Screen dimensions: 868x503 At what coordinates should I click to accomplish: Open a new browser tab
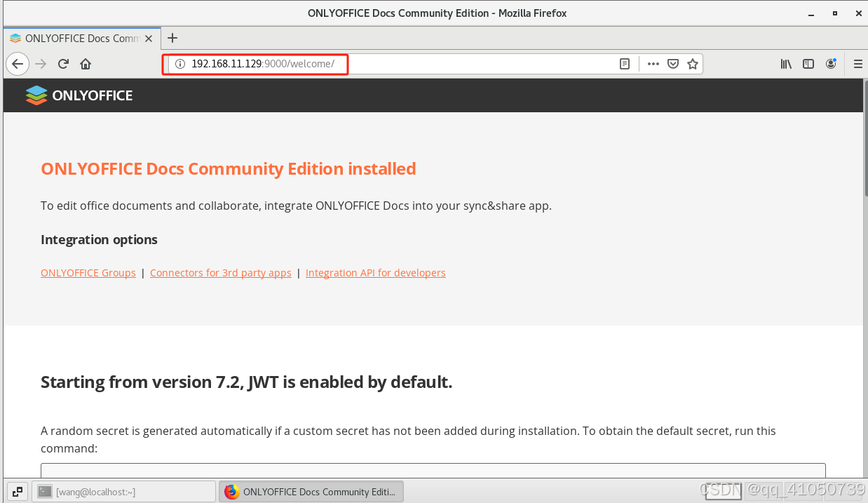(172, 38)
